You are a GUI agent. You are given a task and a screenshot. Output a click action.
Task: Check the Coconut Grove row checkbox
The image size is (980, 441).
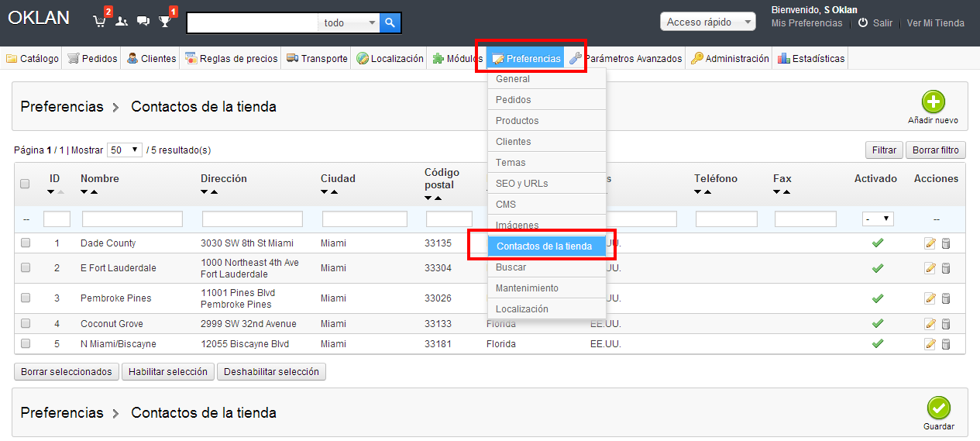(x=26, y=323)
